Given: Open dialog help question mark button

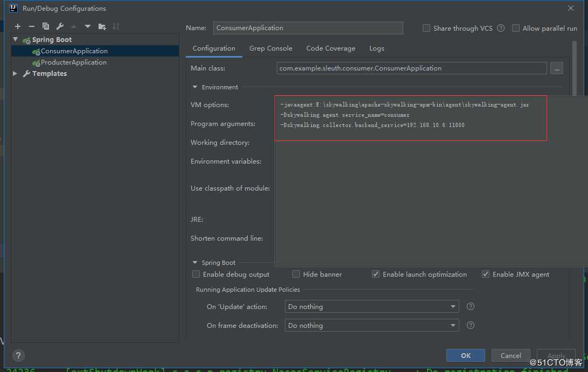Looking at the screenshot, I should point(18,355).
